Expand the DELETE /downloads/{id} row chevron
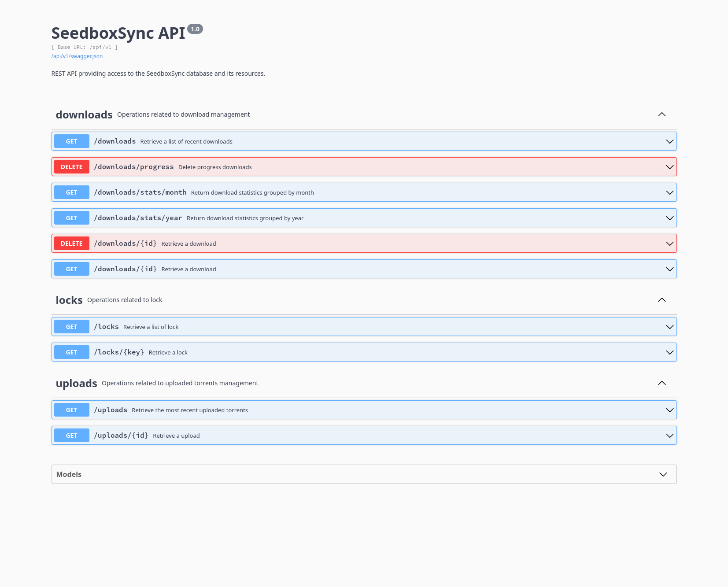 [669, 244]
